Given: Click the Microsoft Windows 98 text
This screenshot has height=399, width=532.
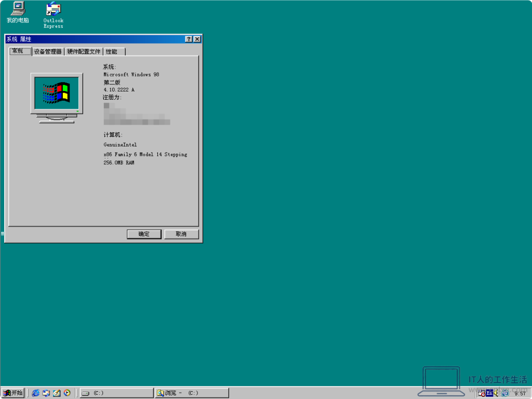Looking at the screenshot, I should (131, 75).
